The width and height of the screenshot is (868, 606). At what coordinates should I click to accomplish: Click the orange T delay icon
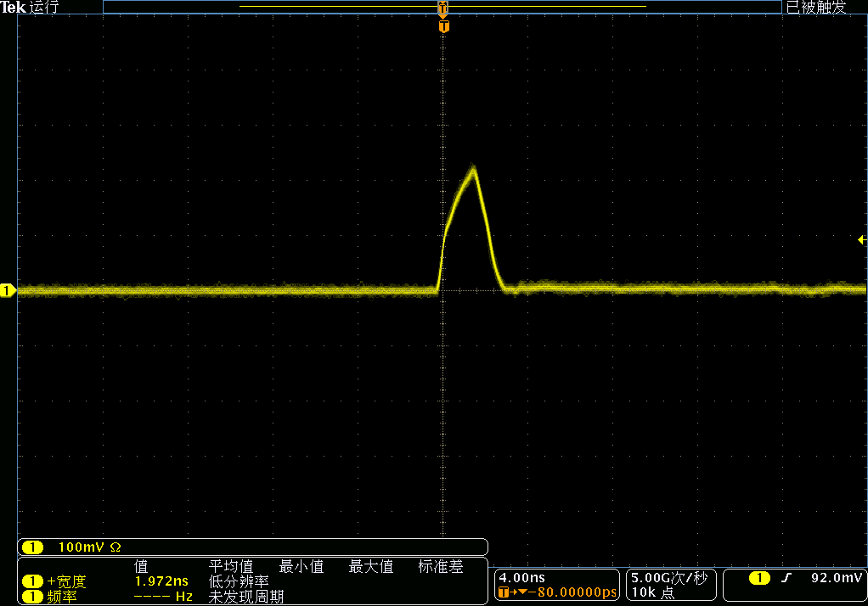pos(505,592)
